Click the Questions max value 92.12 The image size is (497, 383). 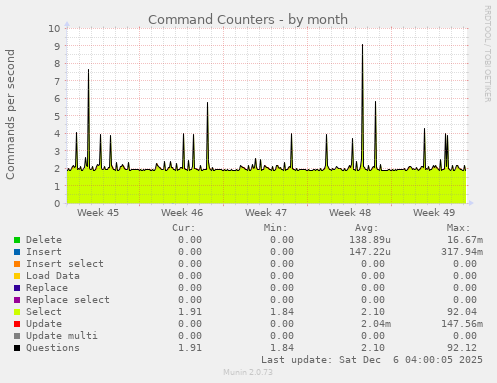tap(462, 348)
